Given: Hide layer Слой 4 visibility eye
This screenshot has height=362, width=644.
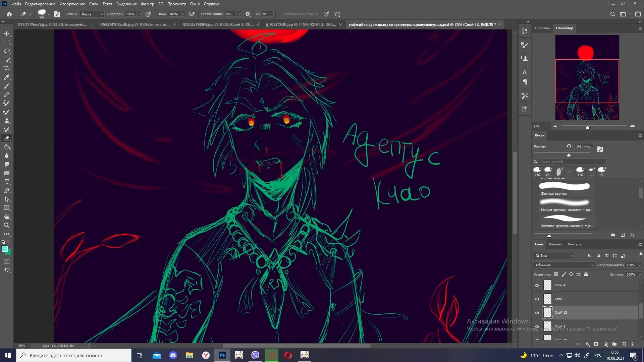Looking at the screenshot, I should 537,286.
